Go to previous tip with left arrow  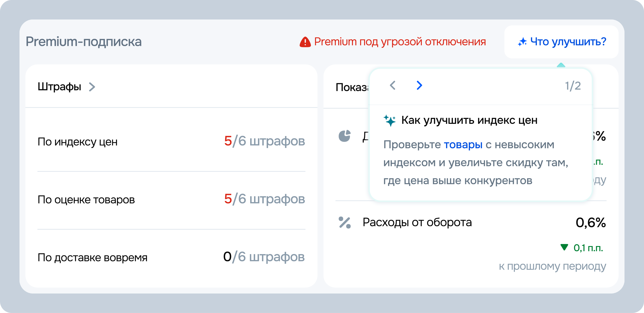click(392, 86)
